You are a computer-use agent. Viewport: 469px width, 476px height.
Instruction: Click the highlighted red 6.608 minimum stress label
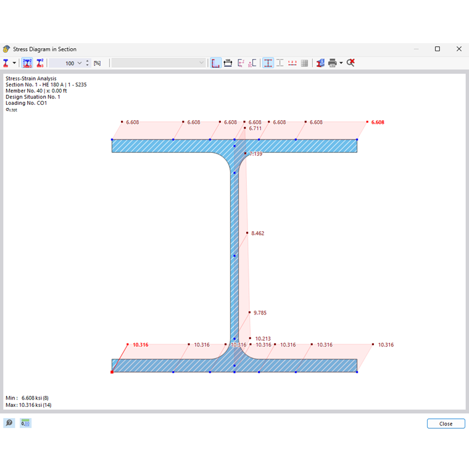coord(378,122)
